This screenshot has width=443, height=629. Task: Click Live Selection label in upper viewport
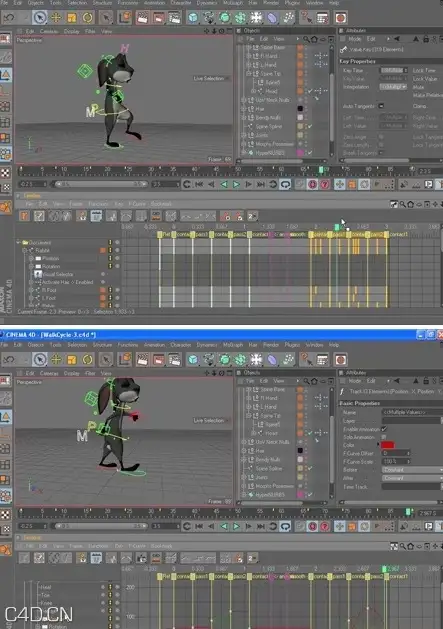(x=209, y=78)
